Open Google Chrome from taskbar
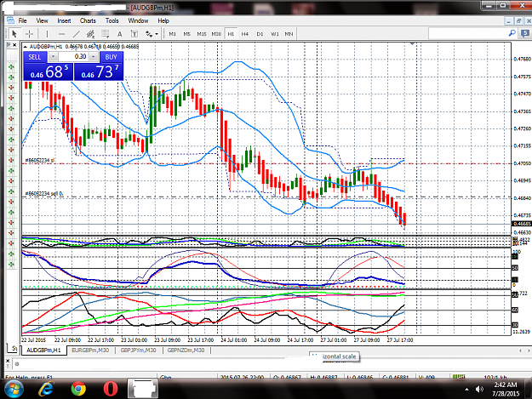 pyautogui.click(x=78, y=389)
